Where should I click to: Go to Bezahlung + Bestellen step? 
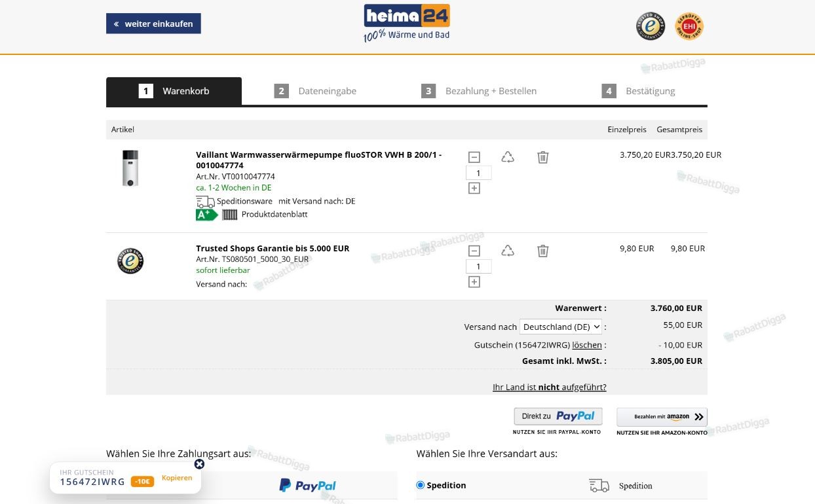tap(479, 91)
